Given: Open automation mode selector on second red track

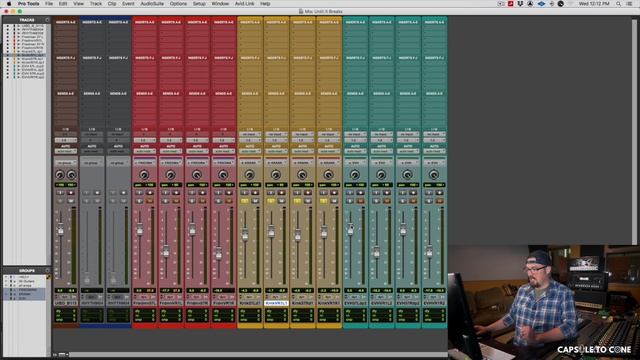Looking at the screenshot, I should pyautogui.click(x=171, y=151).
